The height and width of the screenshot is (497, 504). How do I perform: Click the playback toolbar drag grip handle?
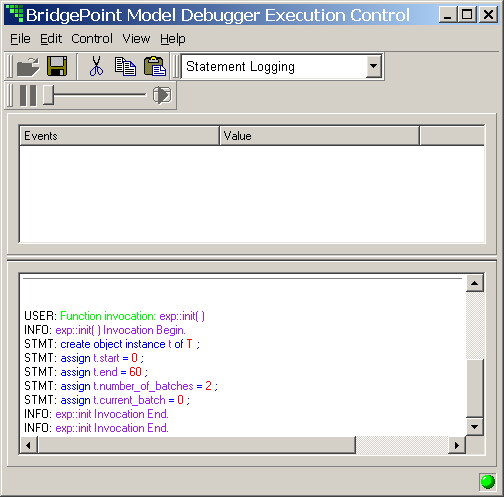coord(10,95)
